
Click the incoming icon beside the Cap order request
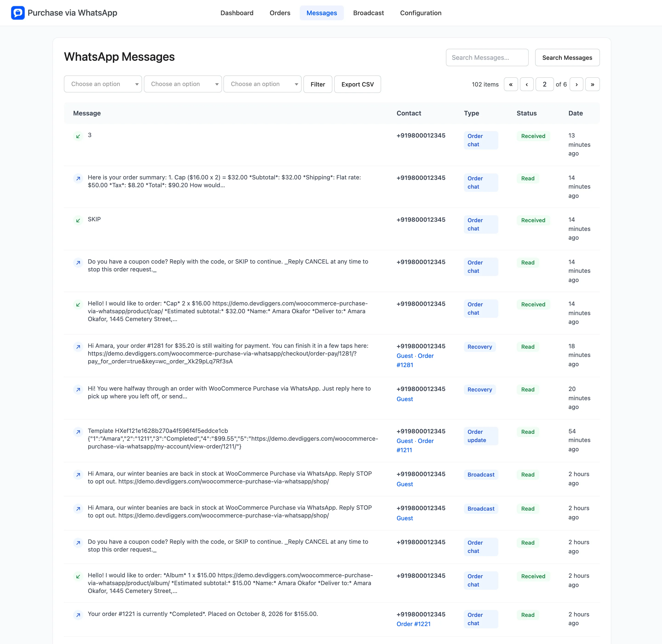pos(78,305)
